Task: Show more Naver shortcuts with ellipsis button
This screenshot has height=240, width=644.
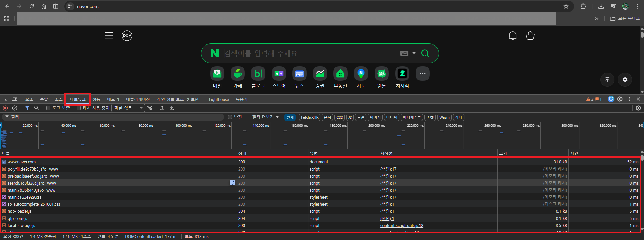Action: [x=423, y=74]
